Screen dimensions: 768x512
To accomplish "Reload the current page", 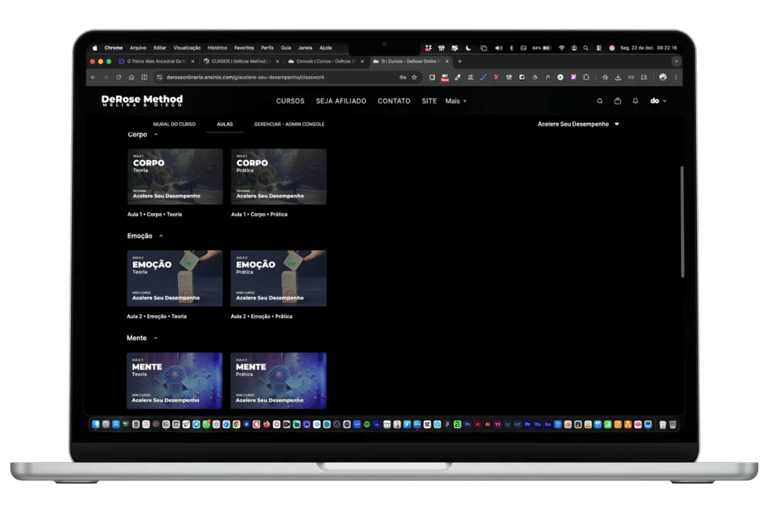I will (x=119, y=77).
